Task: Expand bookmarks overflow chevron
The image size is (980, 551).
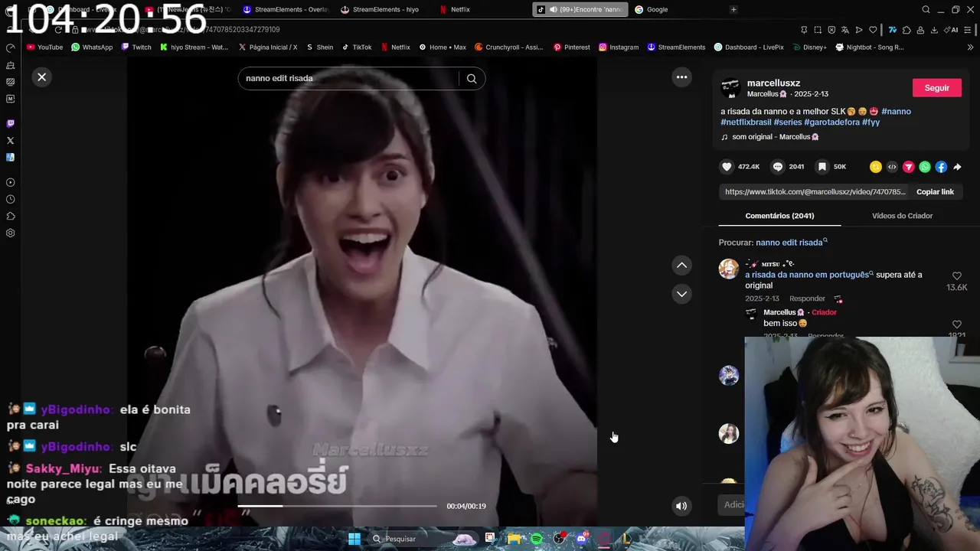Action: (971, 47)
